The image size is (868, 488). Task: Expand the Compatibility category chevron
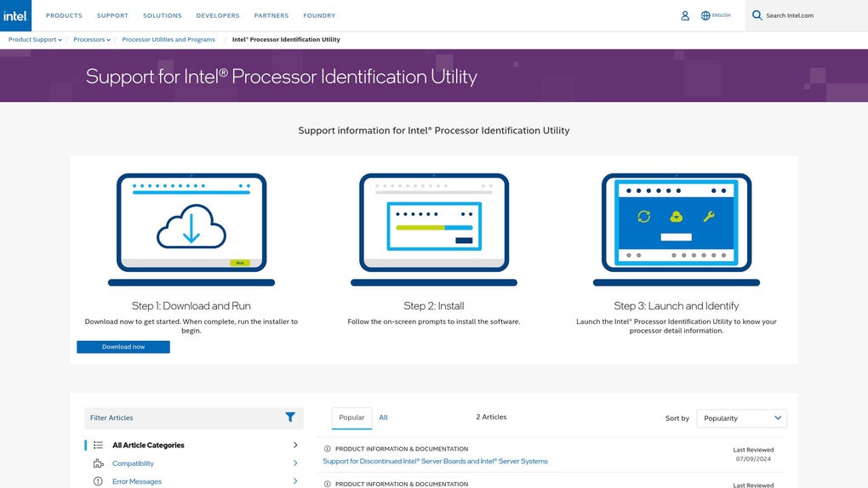(295, 463)
